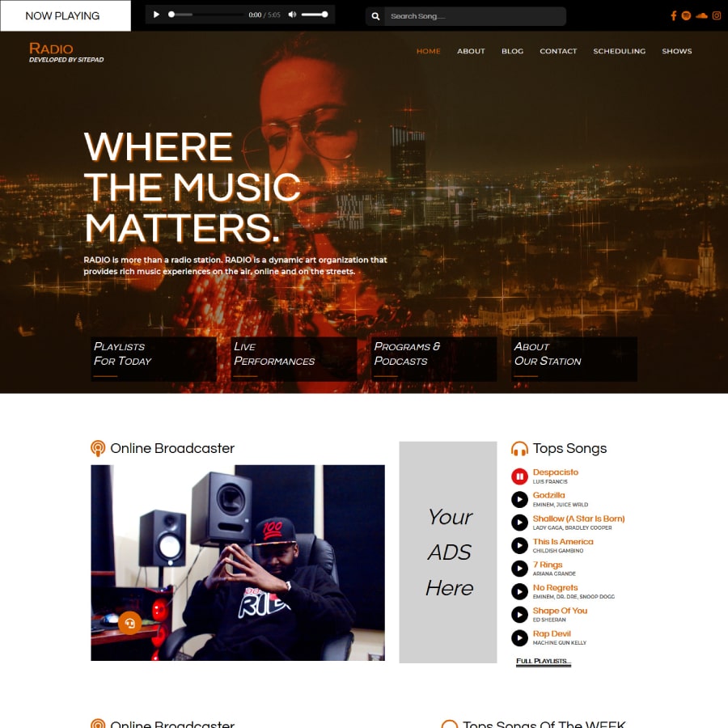Click the Your ADS Here banner
Image resolution: width=728 pixels, height=728 pixels.
(447, 552)
